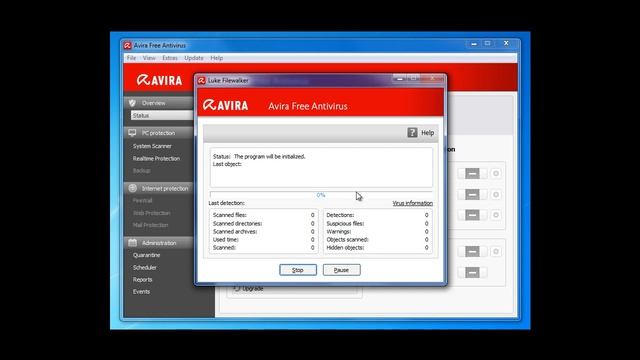Open settings gear beside the topmost protection switch
Image resolution: width=640 pixels, height=360 pixels.
(x=496, y=173)
